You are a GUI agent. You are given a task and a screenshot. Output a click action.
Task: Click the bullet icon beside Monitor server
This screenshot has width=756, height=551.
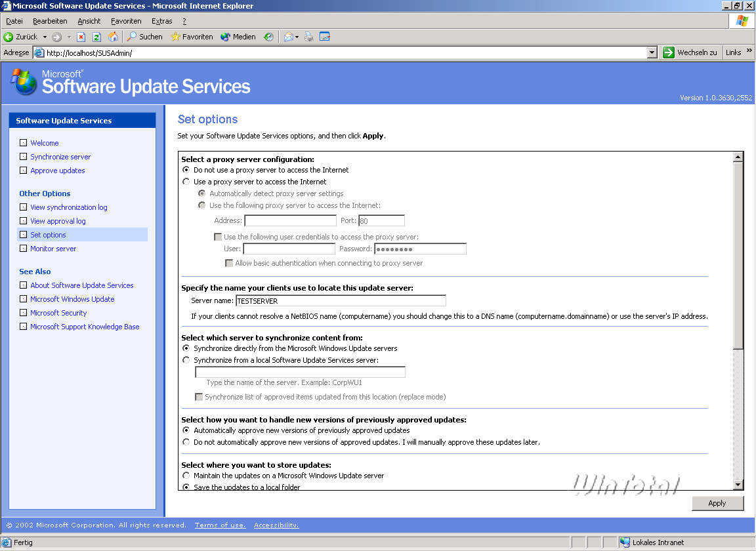click(23, 248)
